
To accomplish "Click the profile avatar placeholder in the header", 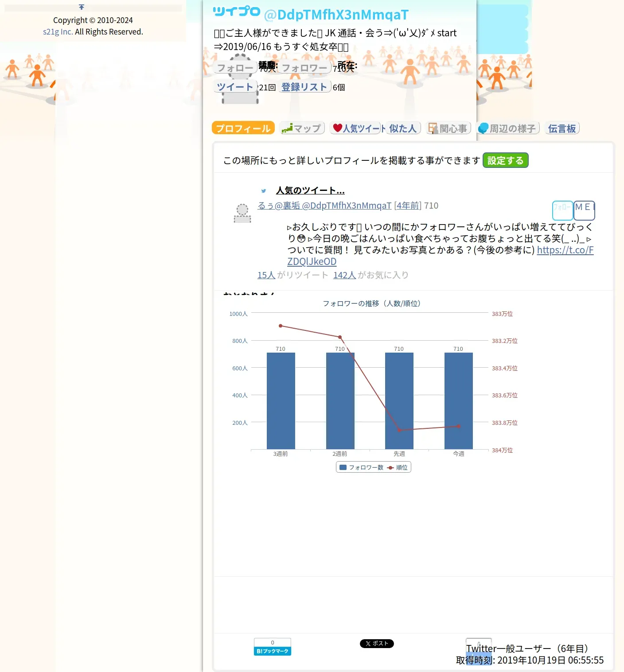I will pyautogui.click(x=240, y=78).
